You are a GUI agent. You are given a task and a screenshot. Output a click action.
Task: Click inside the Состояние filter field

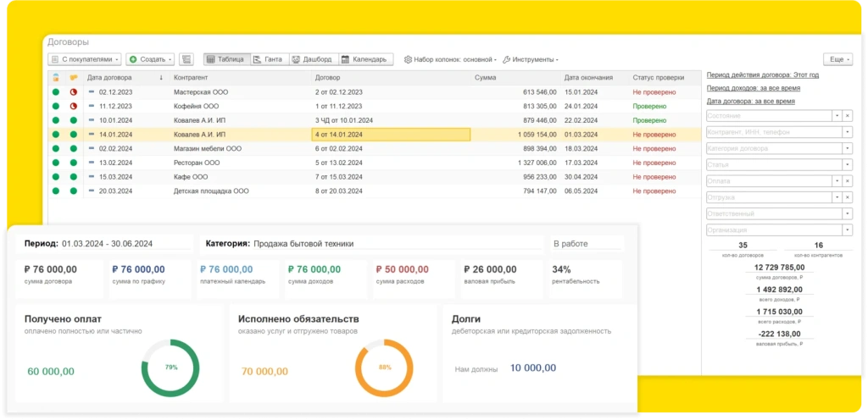[x=770, y=115]
